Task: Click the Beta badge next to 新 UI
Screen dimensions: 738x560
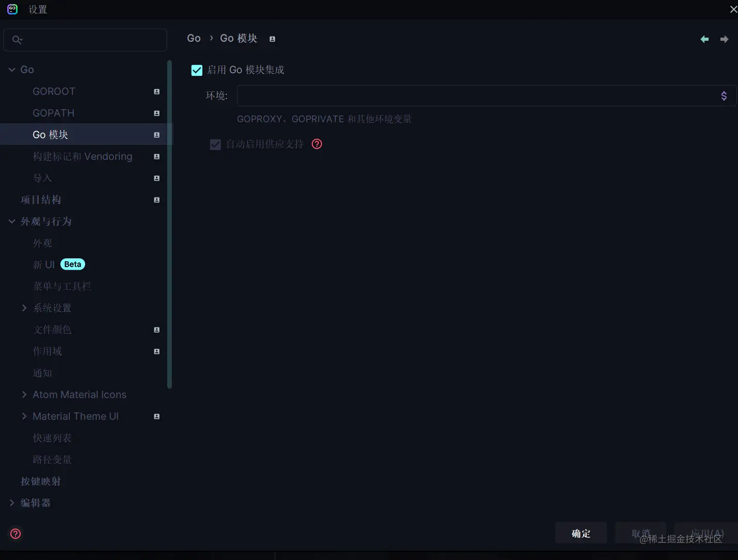Action: pos(73,265)
